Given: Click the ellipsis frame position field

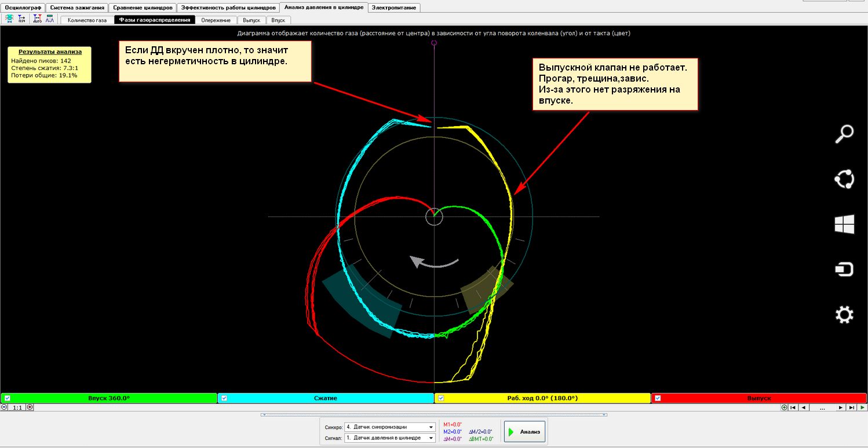Looking at the screenshot, I should click(822, 407).
